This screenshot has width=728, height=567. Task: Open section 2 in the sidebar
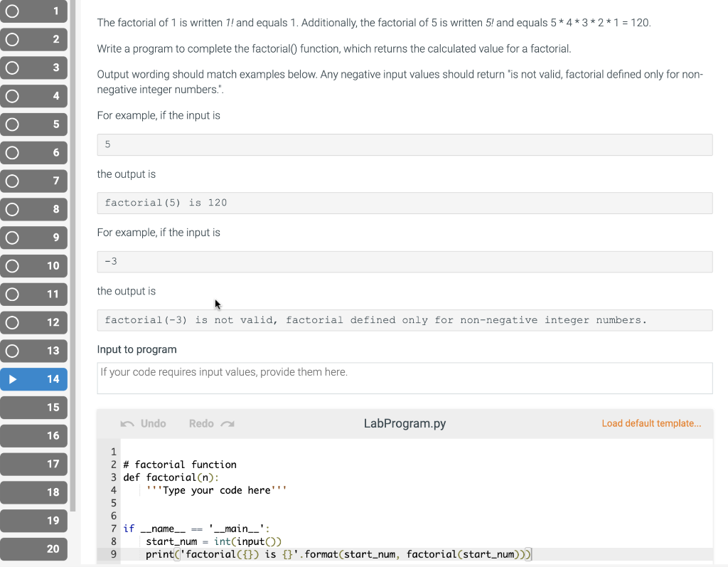33,40
